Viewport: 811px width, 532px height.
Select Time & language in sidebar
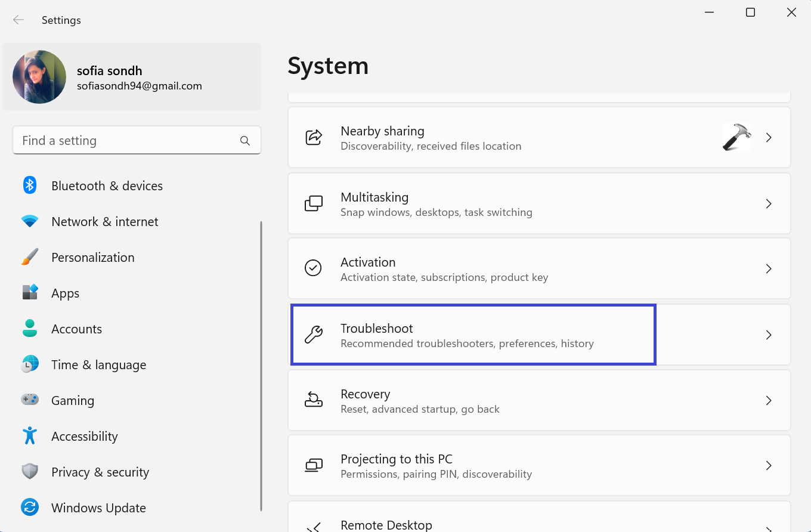point(98,365)
